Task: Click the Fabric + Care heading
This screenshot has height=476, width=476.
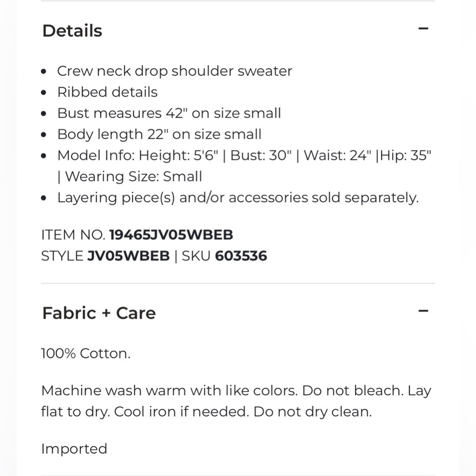Action: tap(99, 313)
